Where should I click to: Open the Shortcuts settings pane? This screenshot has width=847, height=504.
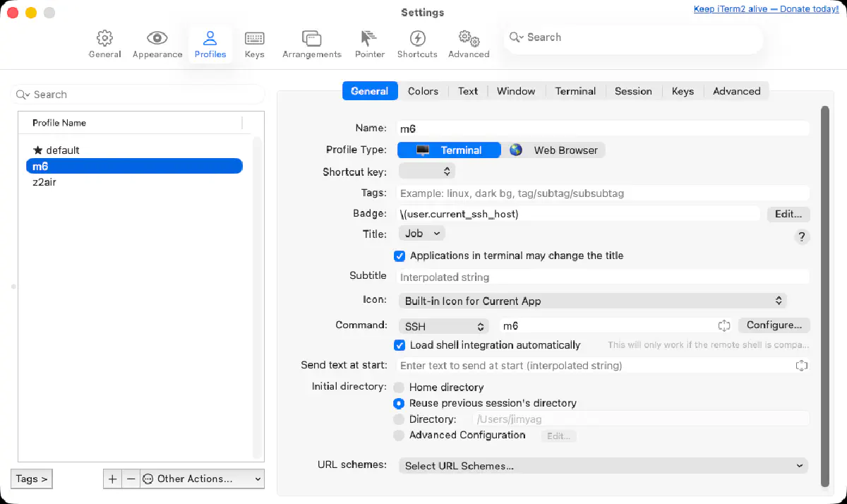coord(416,44)
